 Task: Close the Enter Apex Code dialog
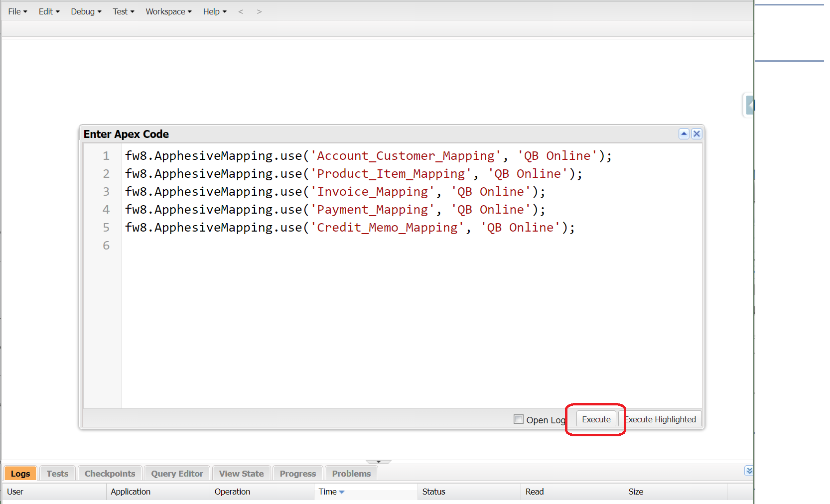pyautogui.click(x=696, y=133)
